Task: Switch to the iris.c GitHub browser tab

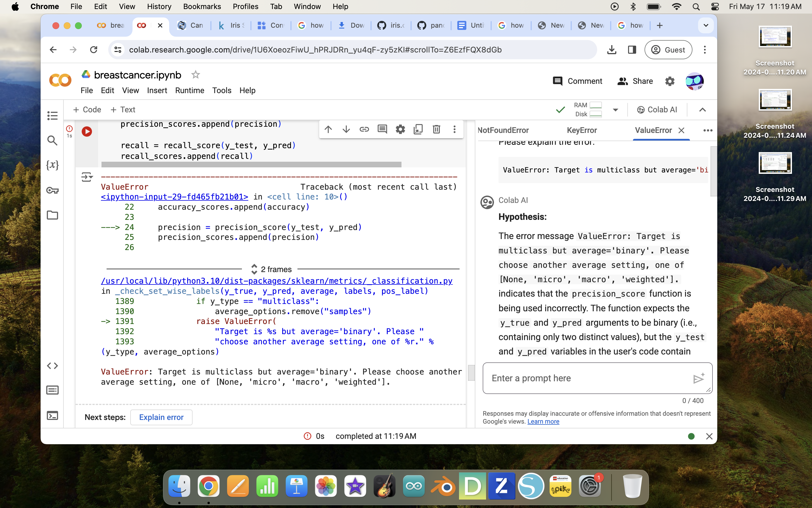Action: pos(391,25)
